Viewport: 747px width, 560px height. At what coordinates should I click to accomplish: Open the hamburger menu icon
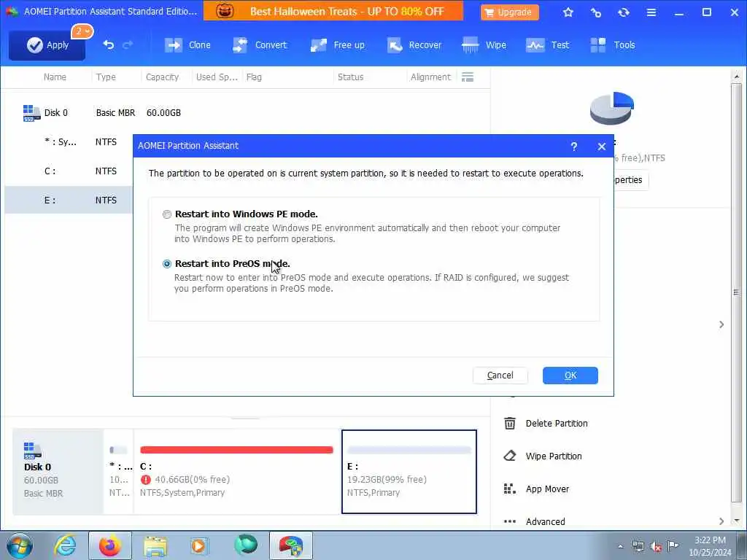(651, 12)
